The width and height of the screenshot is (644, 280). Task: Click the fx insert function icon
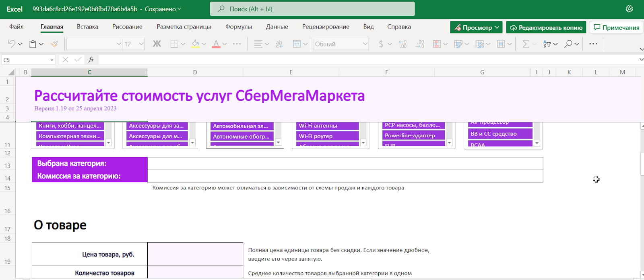[x=91, y=60]
